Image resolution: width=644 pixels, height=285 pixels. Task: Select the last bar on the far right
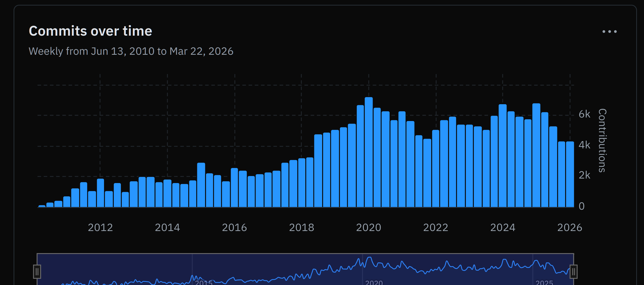(570, 174)
